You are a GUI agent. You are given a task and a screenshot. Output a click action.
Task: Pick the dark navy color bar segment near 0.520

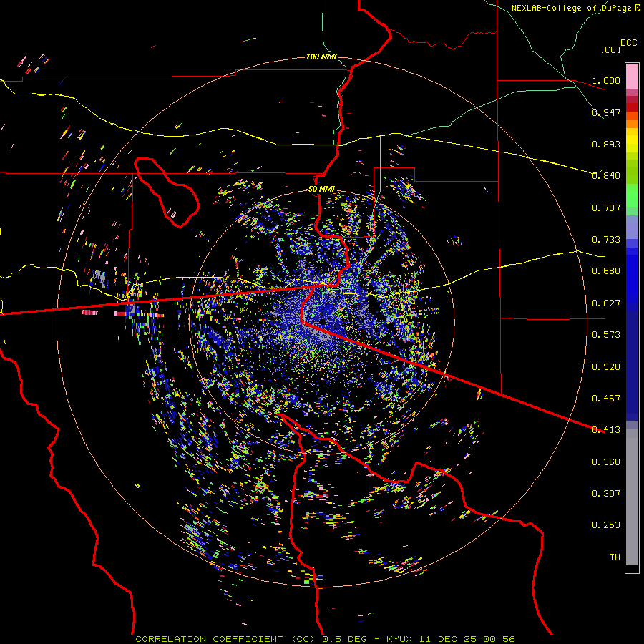(x=632, y=366)
